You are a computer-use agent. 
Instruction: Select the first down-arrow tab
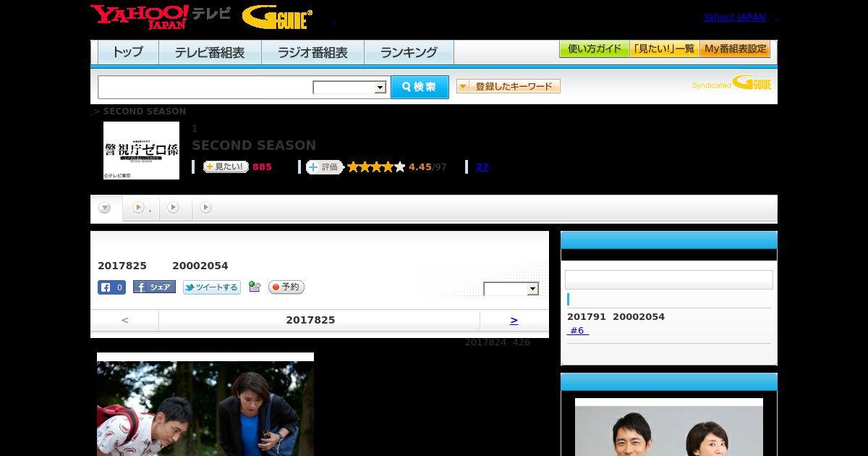click(x=106, y=208)
